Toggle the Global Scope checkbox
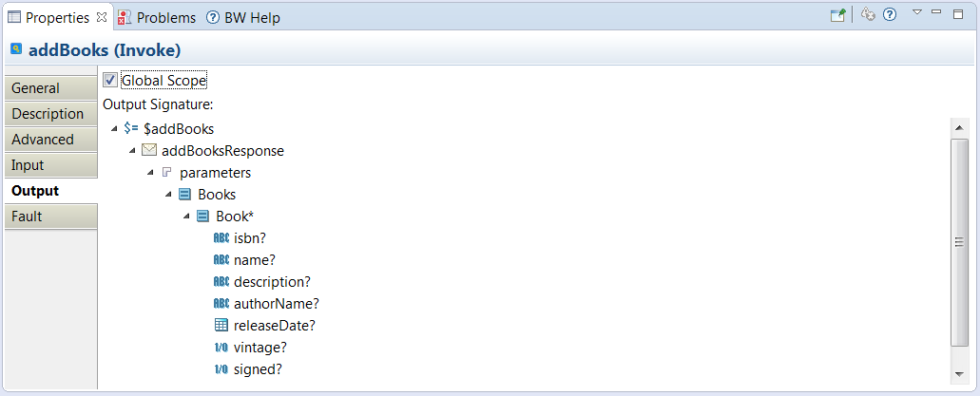 110,81
